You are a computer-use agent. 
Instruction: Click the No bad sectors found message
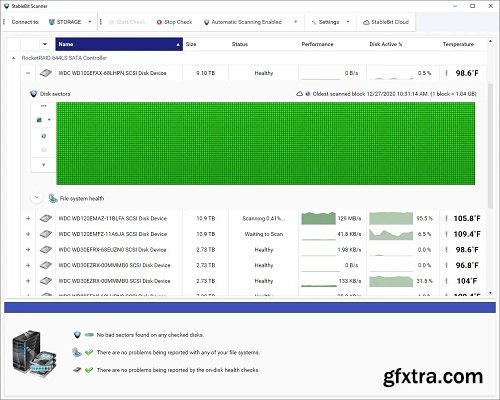click(150, 335)
